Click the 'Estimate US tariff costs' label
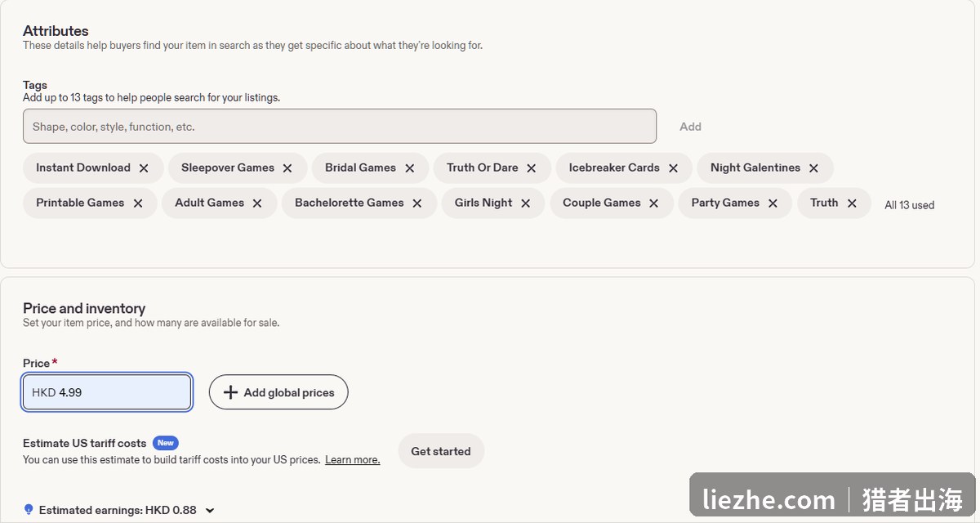The height and width of the screenshot is (523, 980). (85, 443)
